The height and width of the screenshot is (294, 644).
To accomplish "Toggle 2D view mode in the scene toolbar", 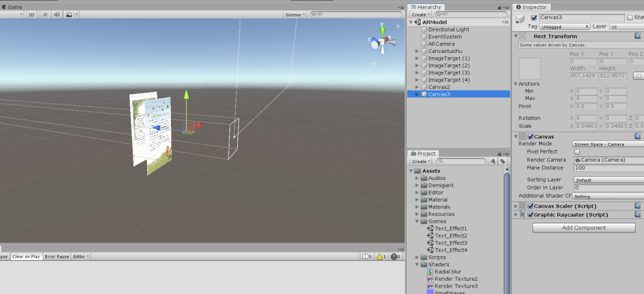I will [x=31, y=14].
